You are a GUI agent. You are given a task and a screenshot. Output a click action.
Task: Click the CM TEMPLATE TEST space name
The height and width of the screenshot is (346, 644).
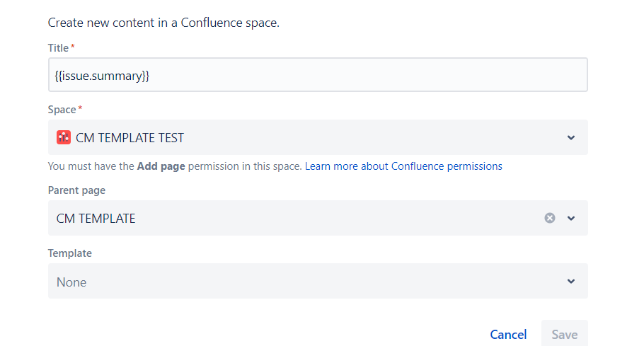(x=130, y=138)
